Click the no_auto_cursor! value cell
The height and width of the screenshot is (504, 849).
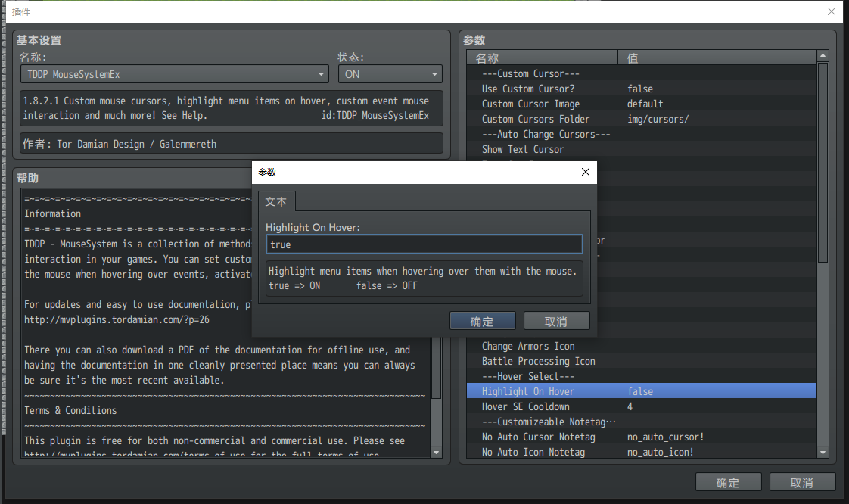pos(665,437)
